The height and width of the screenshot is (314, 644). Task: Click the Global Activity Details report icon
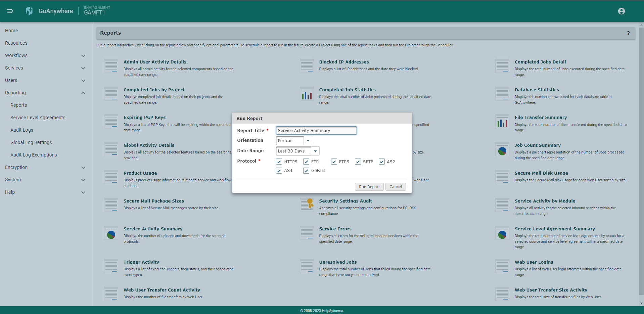(x=111, y=149)
